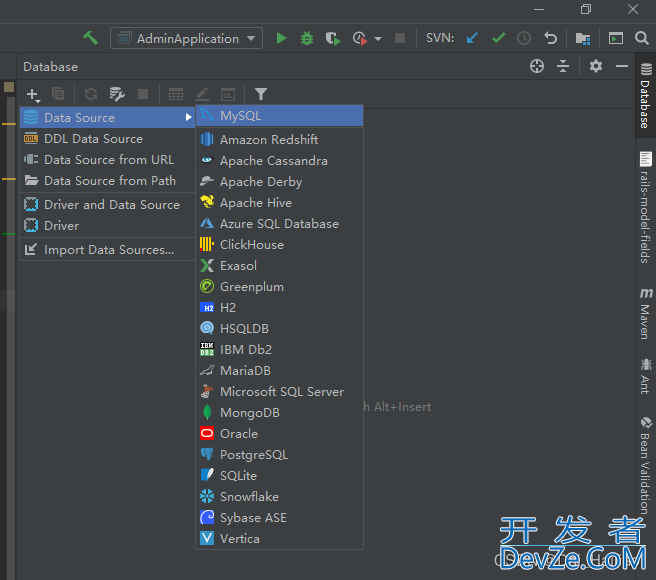The height and width of the screenshot is (580, 656).
Task: Select Exasol
Action: 279,265
